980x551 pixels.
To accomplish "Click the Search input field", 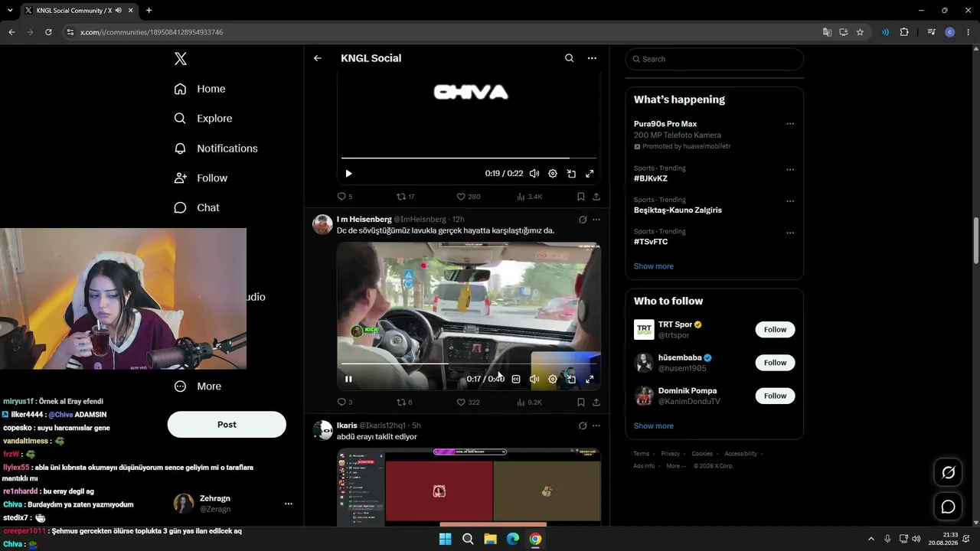I will pos(714,59).
